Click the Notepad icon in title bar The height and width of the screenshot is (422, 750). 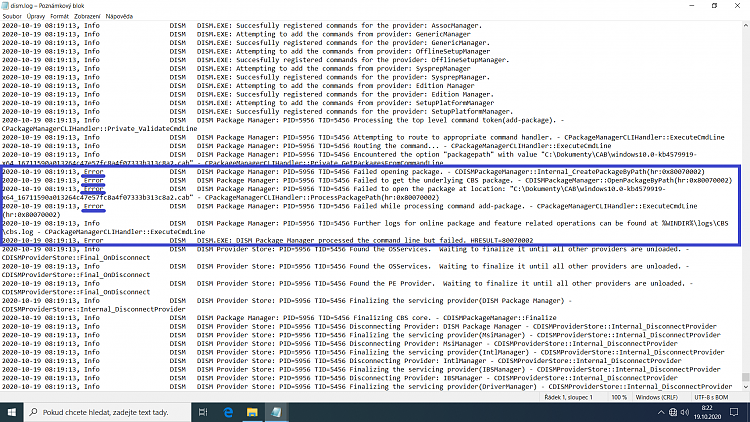pyautogui.click(x=5, y=6)
